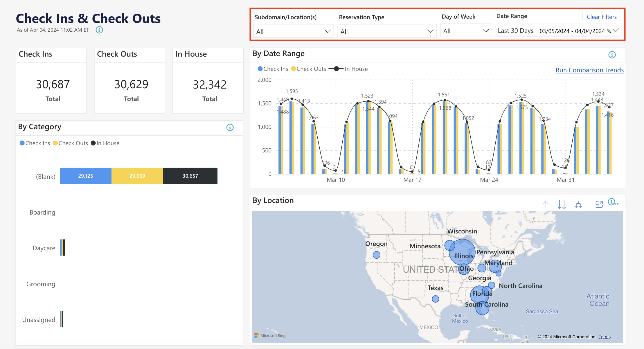This screenshot has width=644, height=349.
Task: Click the sort-by-axis icon on By Location
Action: click(x=578, y=204)
